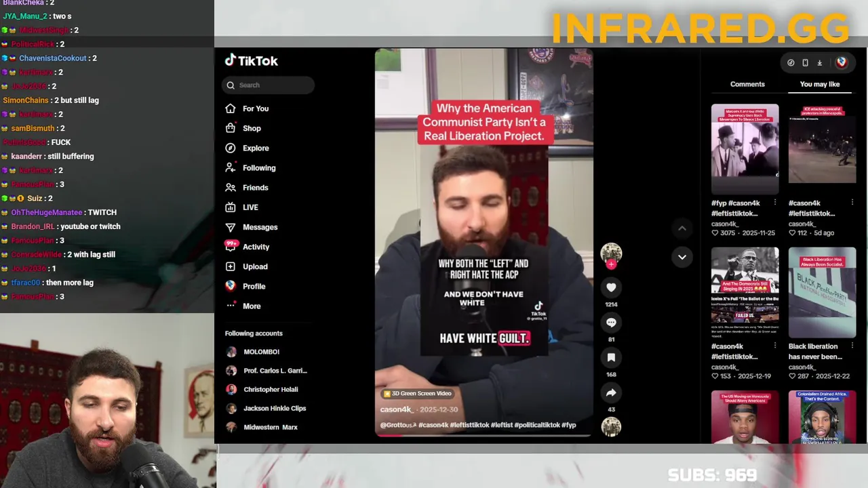Click SimonChains username in chat
Viewport: 868px width, 488px height.
click(x=26, y=100)
